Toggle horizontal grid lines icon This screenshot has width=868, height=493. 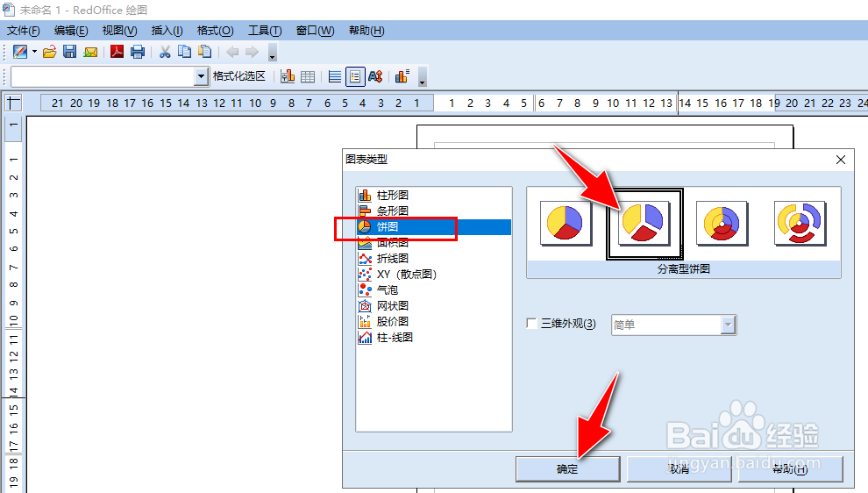tap(335, 76)
